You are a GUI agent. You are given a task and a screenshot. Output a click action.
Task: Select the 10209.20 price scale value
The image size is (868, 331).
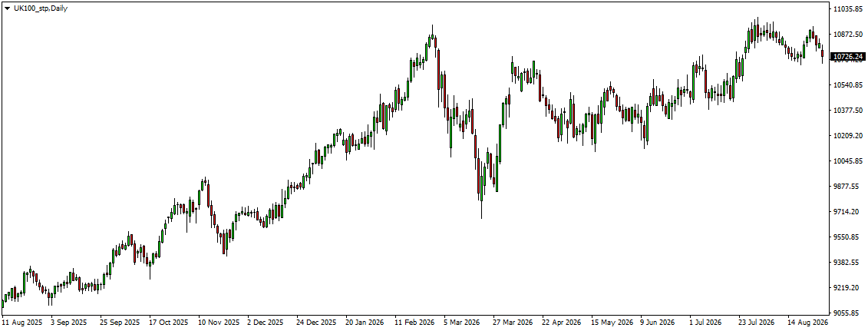coord(848,136)
